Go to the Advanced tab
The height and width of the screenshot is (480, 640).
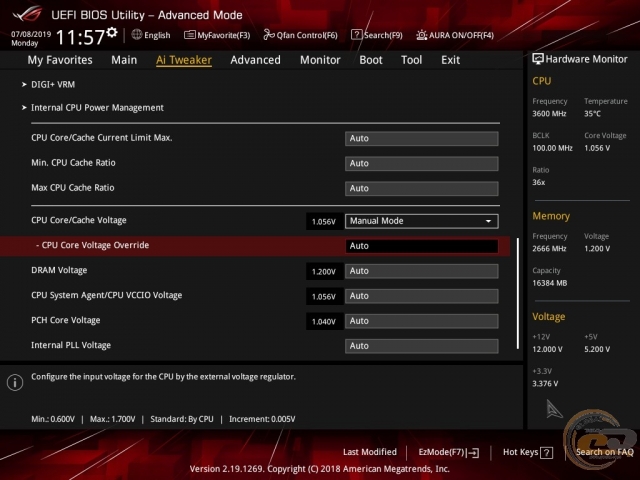pyautogui.click(x=256, y=60)
